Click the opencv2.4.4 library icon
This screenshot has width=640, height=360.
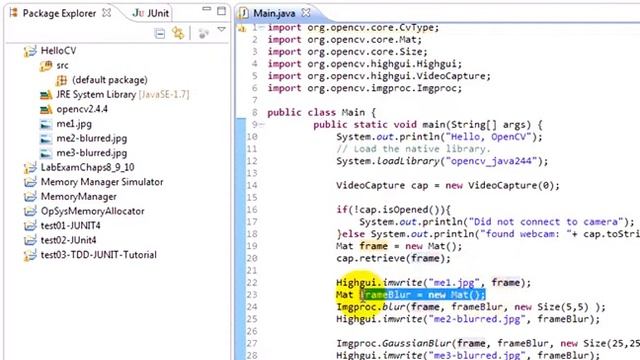[x=46, y=109]
